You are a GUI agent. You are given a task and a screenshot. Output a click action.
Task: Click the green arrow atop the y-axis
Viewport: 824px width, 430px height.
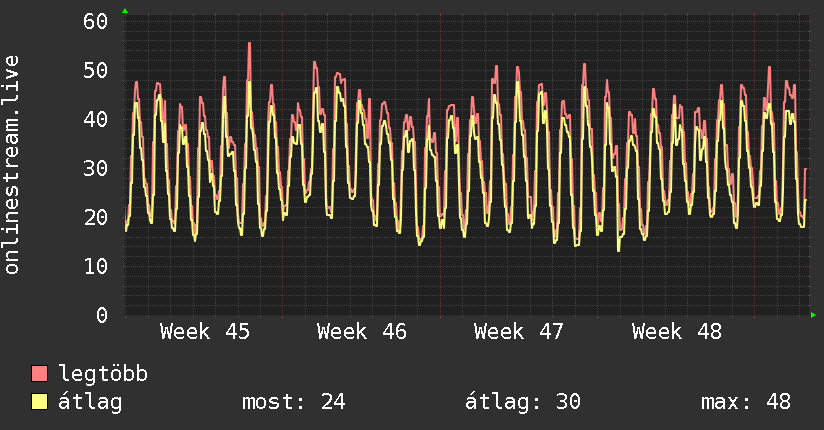click(x=125, y=11)
